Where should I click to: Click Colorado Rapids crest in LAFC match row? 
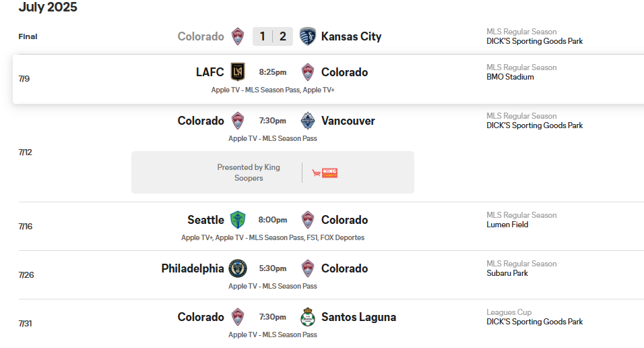(308, 72)
